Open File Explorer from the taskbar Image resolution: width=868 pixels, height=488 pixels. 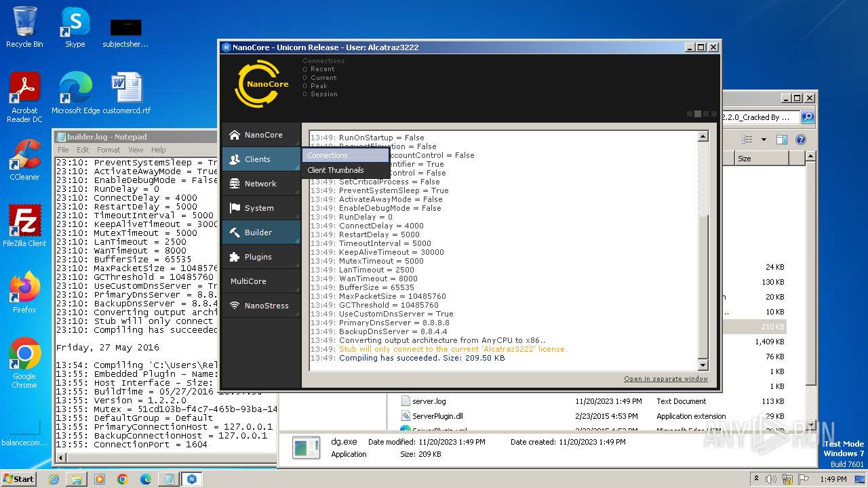click(77, 479)
